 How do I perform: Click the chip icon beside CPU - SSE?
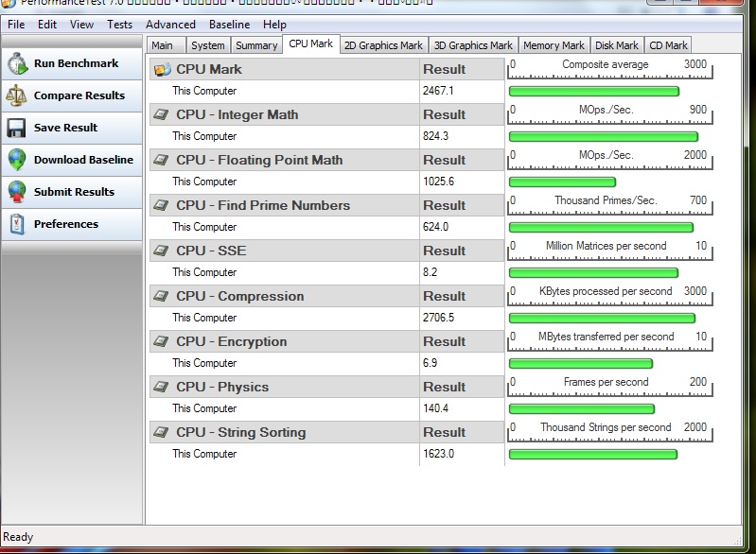[161, 251]
